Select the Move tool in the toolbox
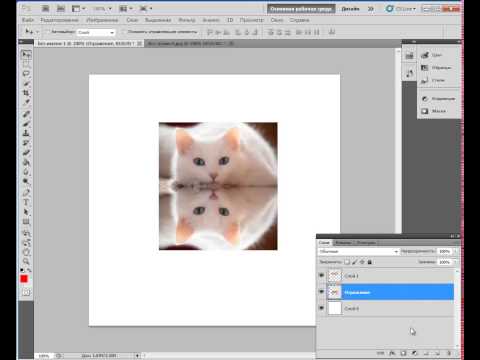 [x=26, y=54]
